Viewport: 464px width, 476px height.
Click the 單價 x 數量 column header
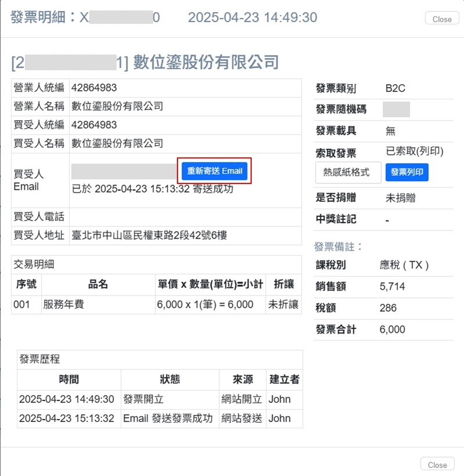tap(209, 284)
